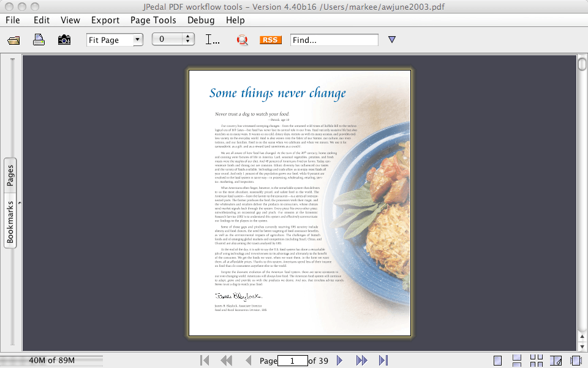Go to the next page arrow
This screenshot has height=368, width=588.
340,361
